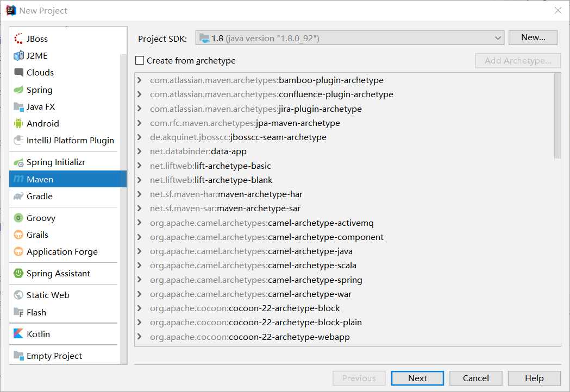The width and height of the screenshot is (570, 392).
Task: Click the Spring Assistant power icon
Action: 18,273
